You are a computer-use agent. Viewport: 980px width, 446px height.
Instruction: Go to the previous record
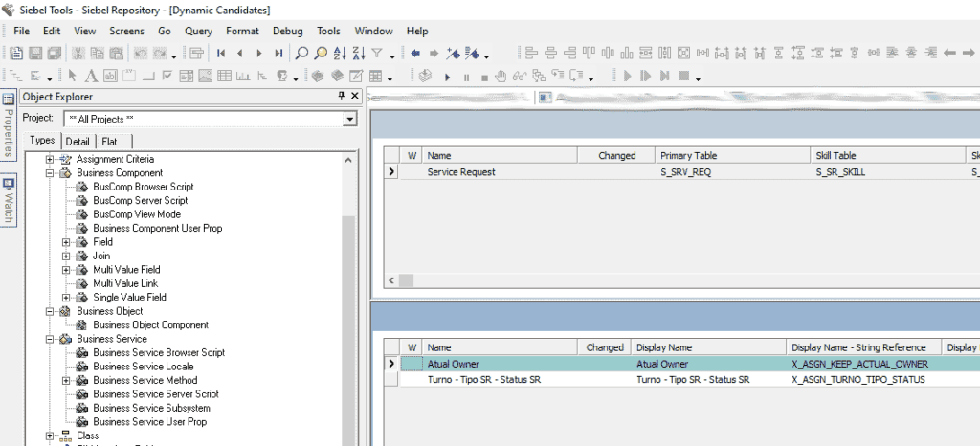pyautogui.click(x=240, y=54)
